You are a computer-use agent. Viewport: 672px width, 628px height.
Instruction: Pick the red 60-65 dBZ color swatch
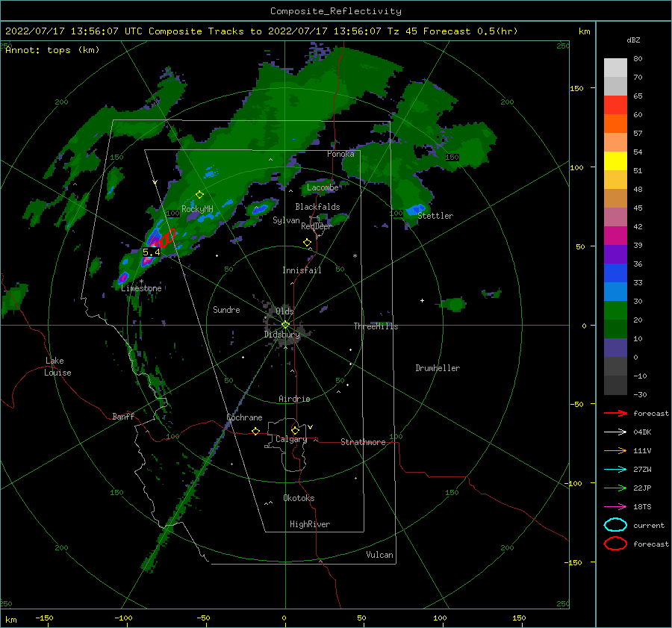tap(615, 105)
